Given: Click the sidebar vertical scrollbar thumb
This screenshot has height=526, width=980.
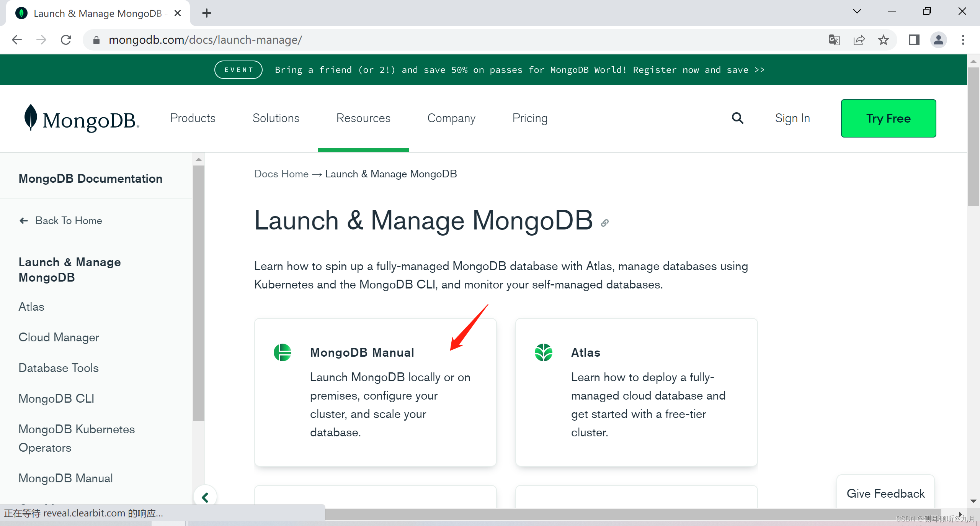Looking at the screenshot, I should pos(198,293).
